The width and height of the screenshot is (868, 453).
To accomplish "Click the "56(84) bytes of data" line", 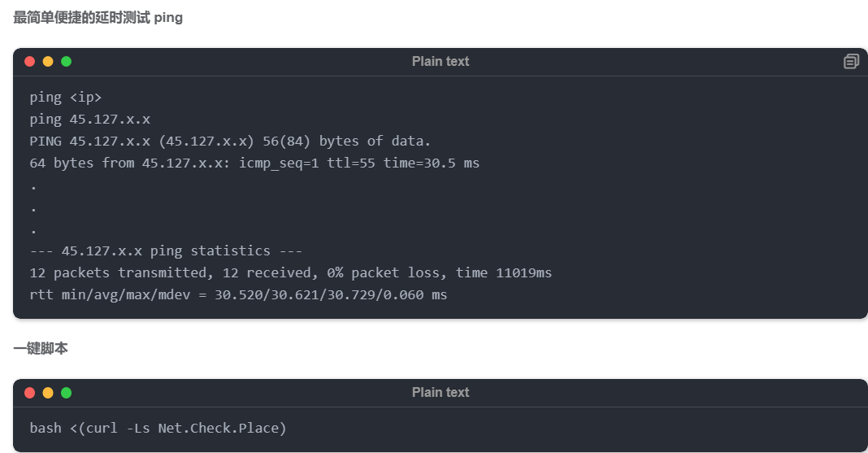I will [x=230, y=141].
